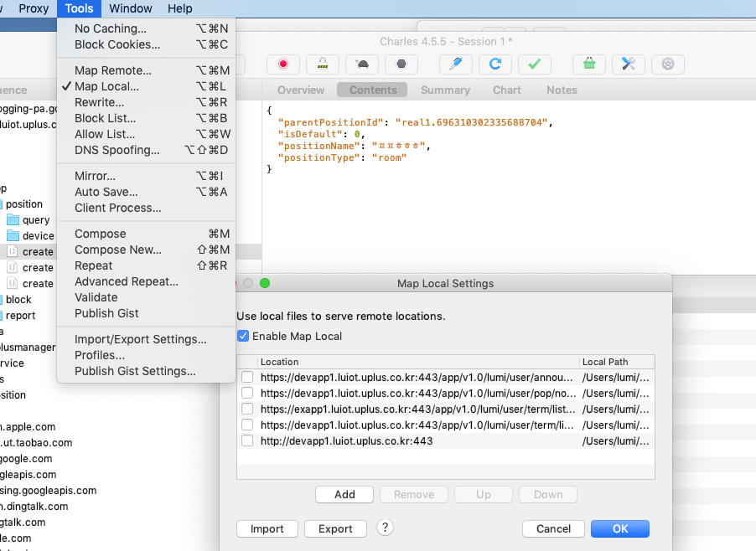Switch to the Notes tab
This screenshot has height=551, width=756.
point(562,90)
